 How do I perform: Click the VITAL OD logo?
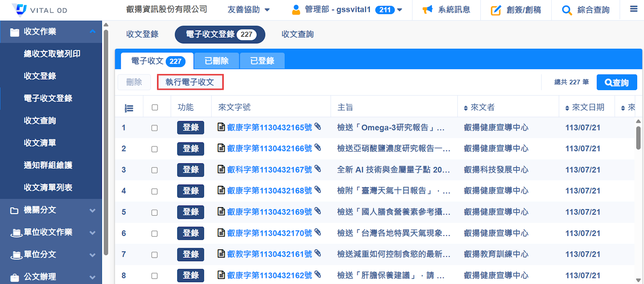(x=39, y=10)
